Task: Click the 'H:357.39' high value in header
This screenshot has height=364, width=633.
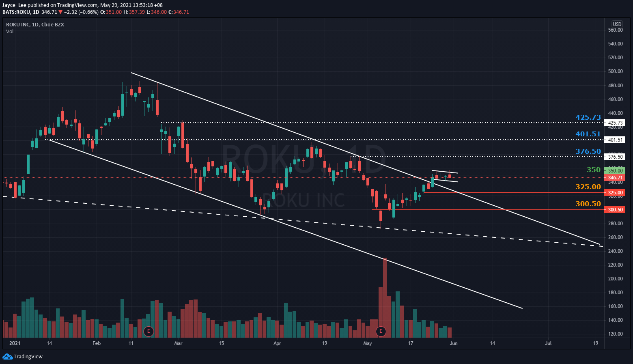Action: 134,12
